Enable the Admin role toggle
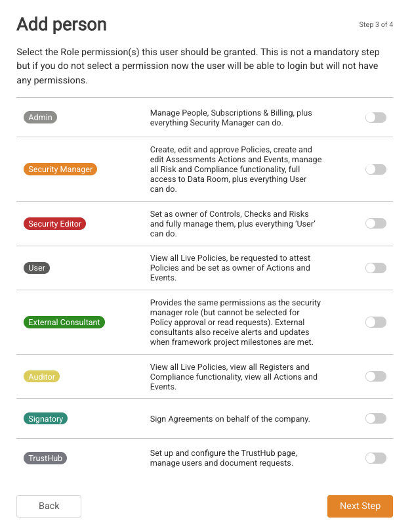The image size is (412, 532). click(x=375, y=118)
